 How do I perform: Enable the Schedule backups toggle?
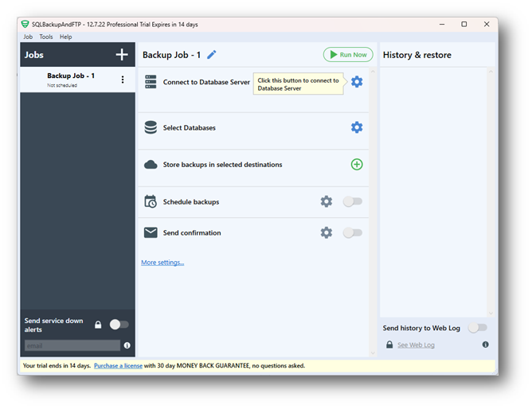(352, 202)
